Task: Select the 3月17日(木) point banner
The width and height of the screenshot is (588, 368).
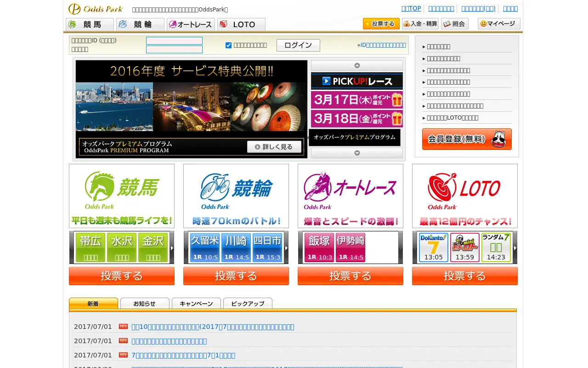Action: (357, 100)
